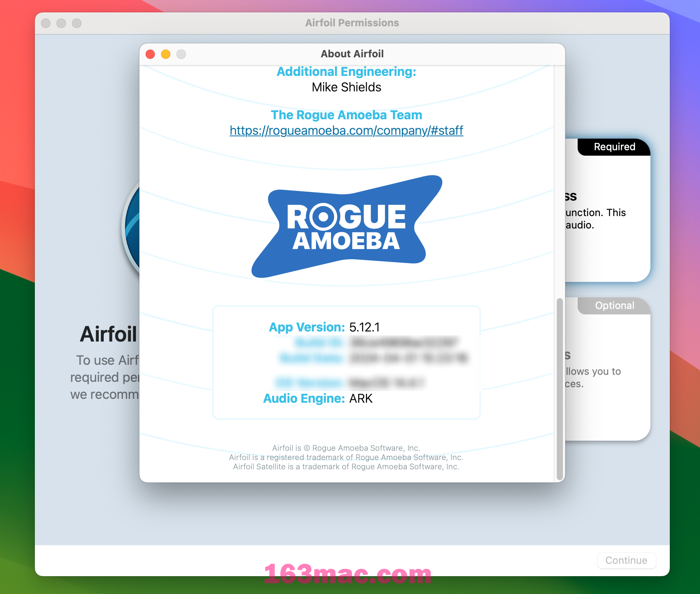700x594 pixels.
Task: Click the Airfoil Permissions window title
Action: pos(352,23)
